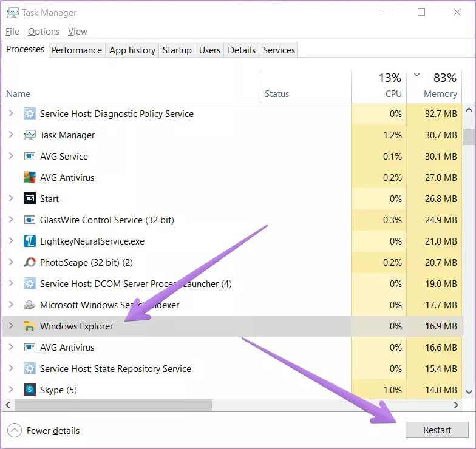Expand the Start process group

click(11, 198)
